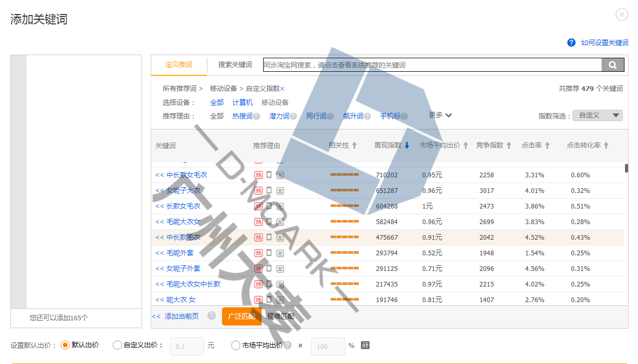
Task: Remove the 自定义指数 filter with ×
Action: coord(282,89)
